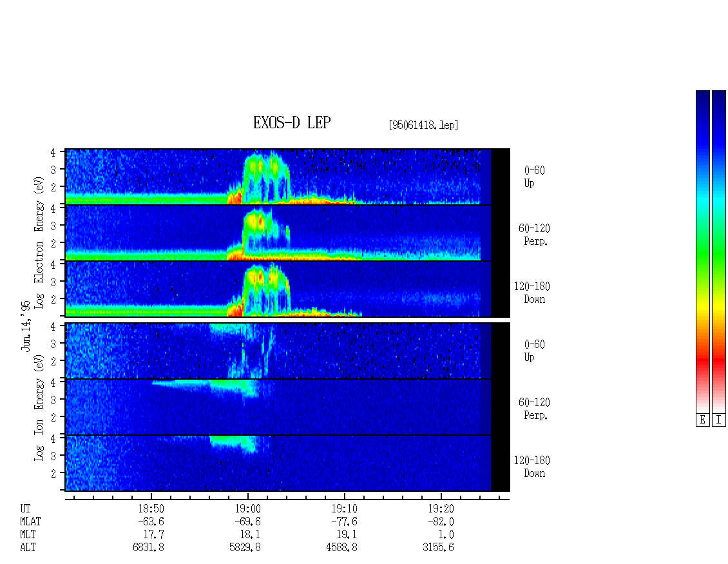Viewport: 728px width, 564px height.
Task: Click the altitude value 4588.8
Action: (341, 547)
